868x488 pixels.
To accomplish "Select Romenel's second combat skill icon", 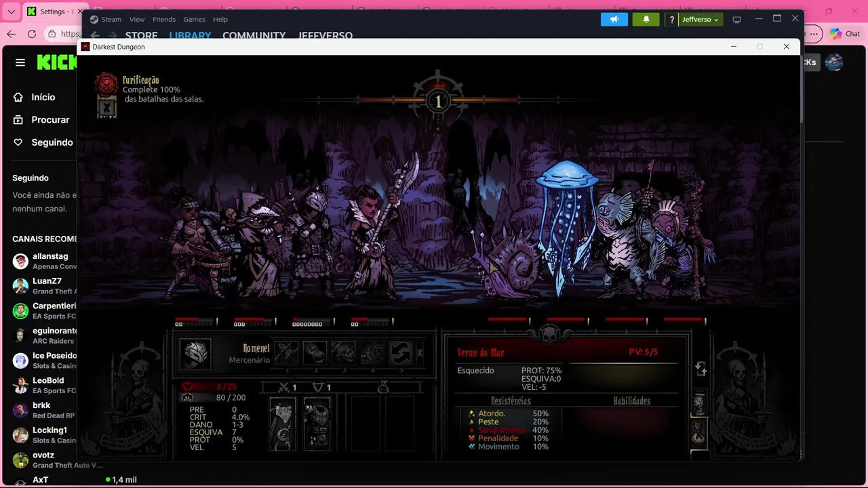I will pos(315,352).
